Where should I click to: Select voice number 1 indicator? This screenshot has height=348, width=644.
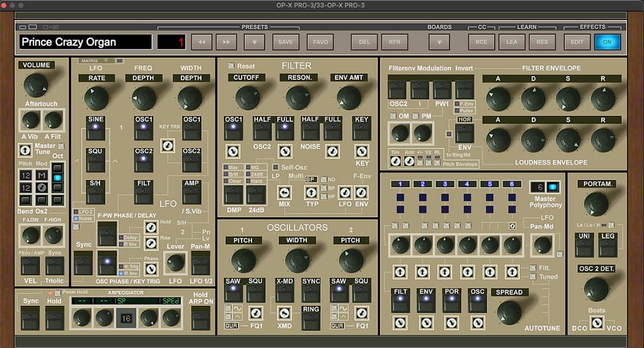[x=400, y=184]
